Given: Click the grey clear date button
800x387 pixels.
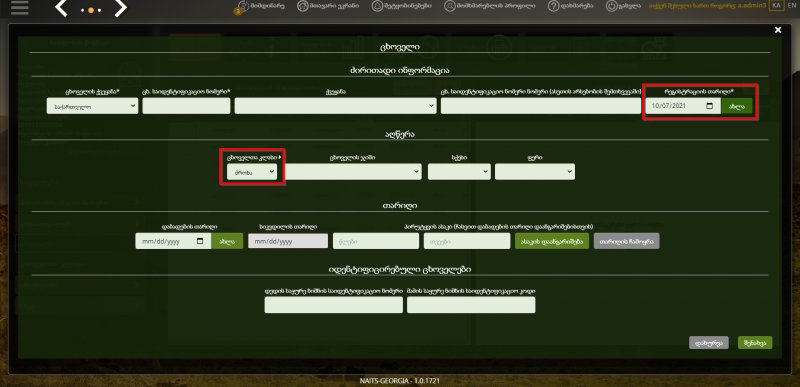Looking at the screenshot, I should pos(627,241).
